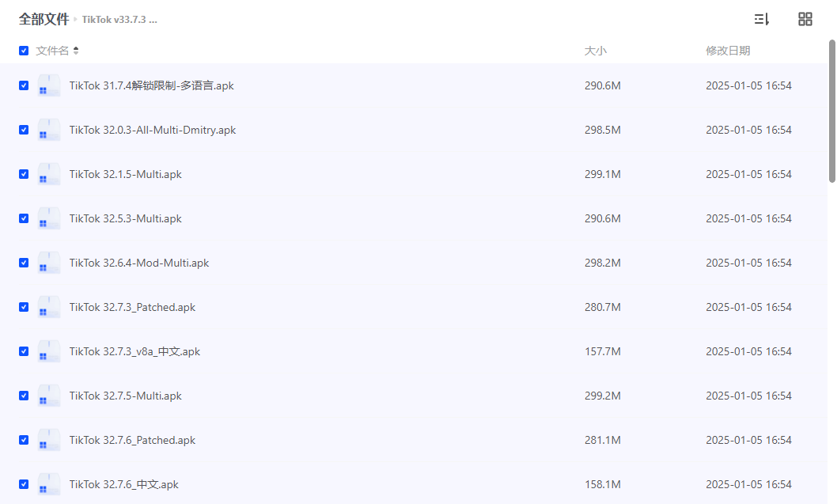Toggle checkbox for TikTok 32.7.6_Patched.apk

coord(24,440)
